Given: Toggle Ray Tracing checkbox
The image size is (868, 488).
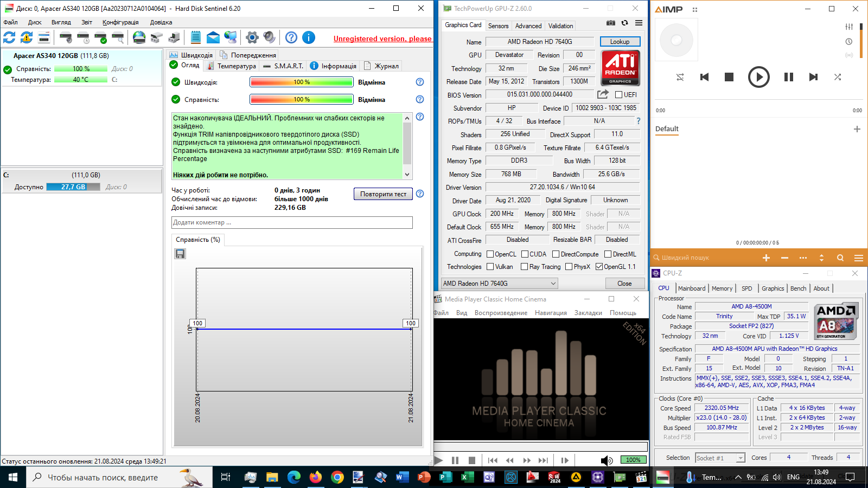Looking at the screenshot, I should 525,267.
